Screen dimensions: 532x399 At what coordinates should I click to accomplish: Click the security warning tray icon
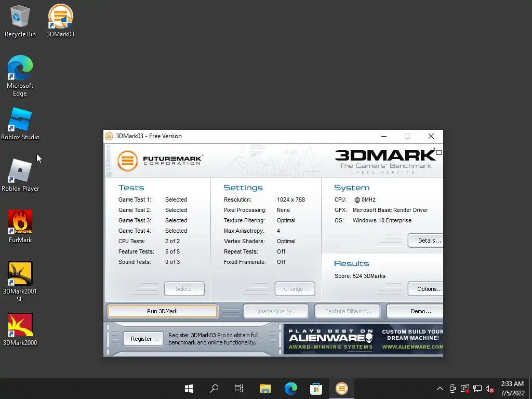coord(465,389)
